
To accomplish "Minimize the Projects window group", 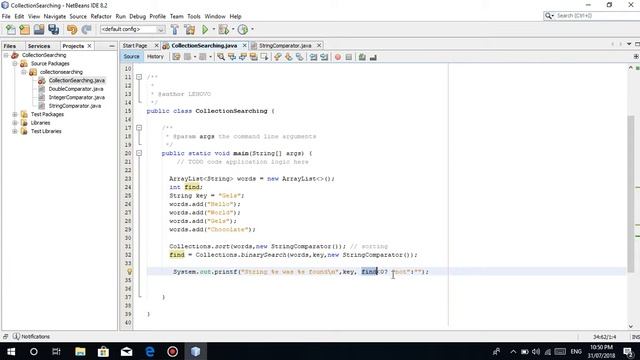I will (112, 46).
